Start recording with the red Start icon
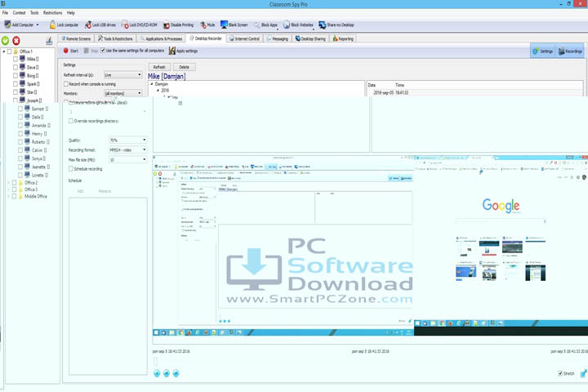The image size is (588, 392). 65,51
